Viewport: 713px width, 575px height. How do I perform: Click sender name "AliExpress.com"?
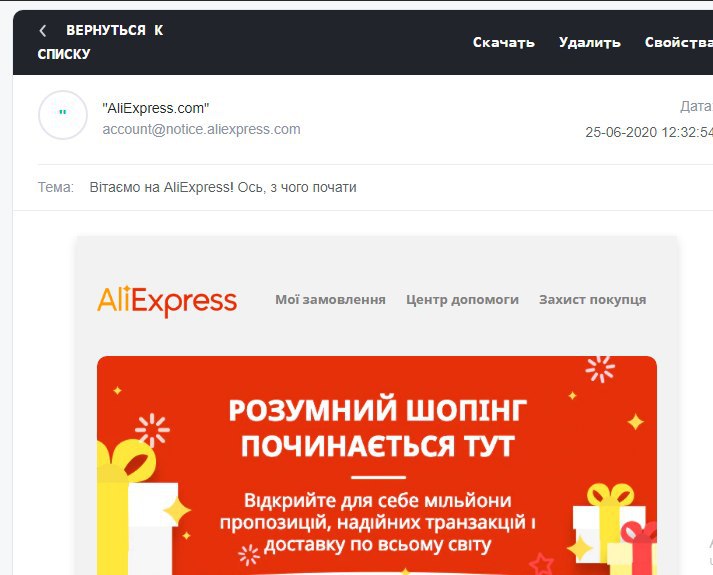pos(156,108)
